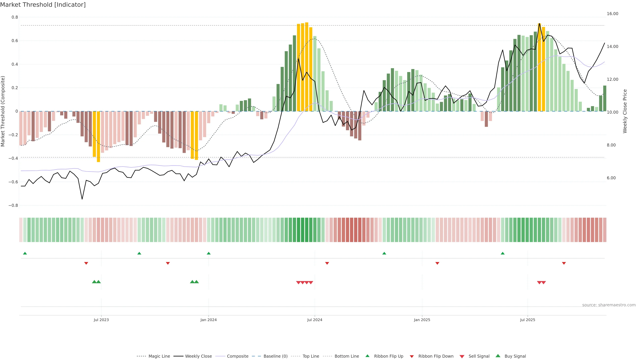Hide the Composite legend series

(x=237, y=356)
